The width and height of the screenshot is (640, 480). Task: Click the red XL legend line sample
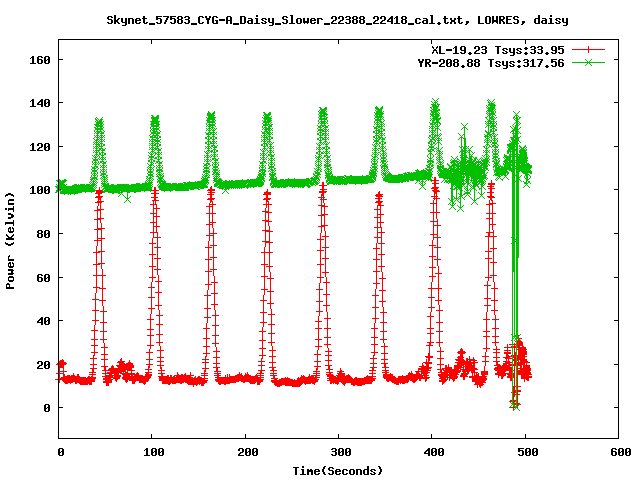pyautogui.click(x=590, y=49)
